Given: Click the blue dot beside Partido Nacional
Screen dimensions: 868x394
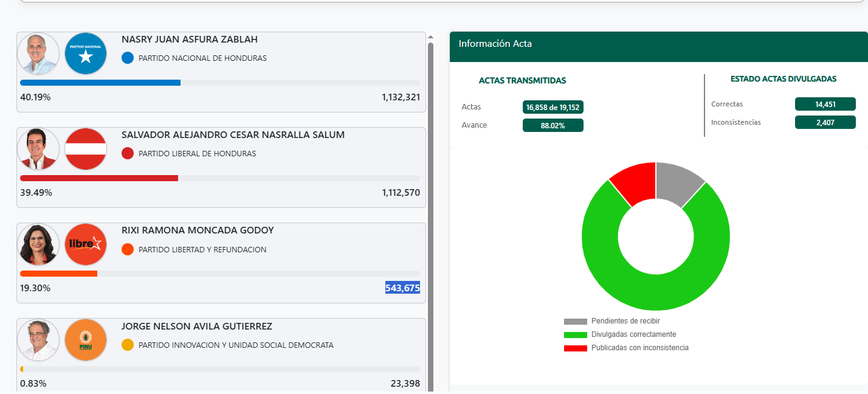Looking at the screenshot, I should click(x=128, y=58).
